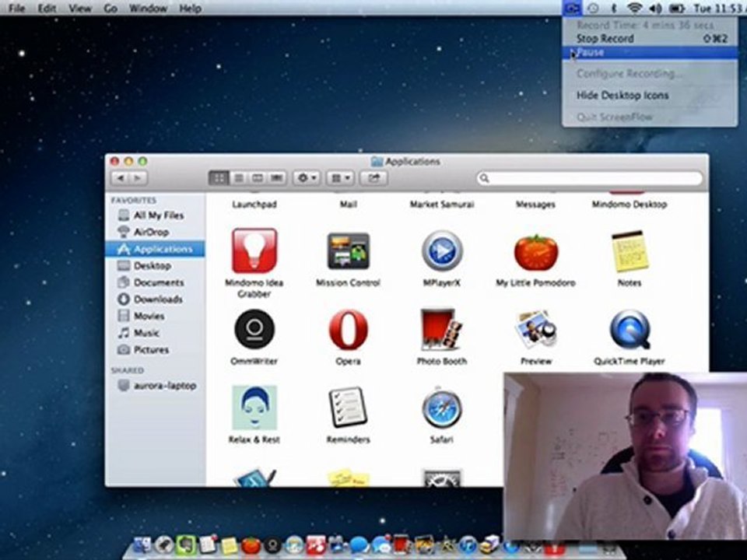The width and height of the screenshot is (747, 560).
Task: Launch the Safari compass icon
Action: 442,408
